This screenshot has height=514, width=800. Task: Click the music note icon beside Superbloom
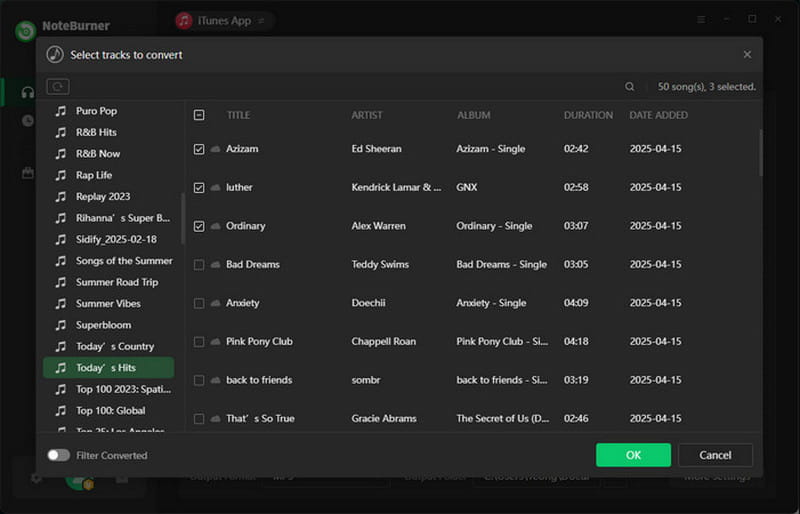coord(61,325)
